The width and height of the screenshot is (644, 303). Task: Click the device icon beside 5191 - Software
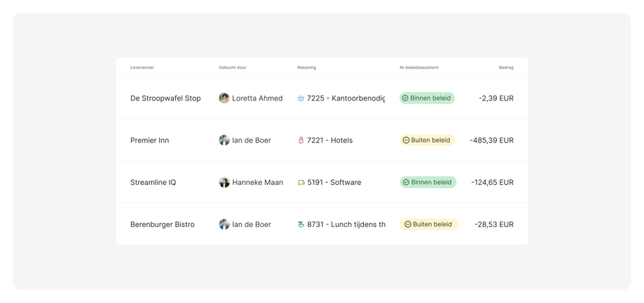tap(301, 183)
